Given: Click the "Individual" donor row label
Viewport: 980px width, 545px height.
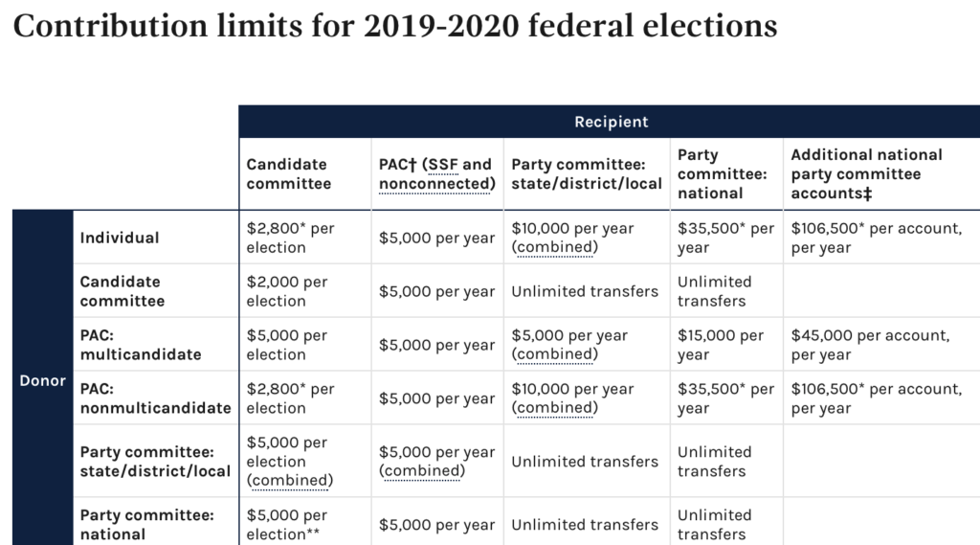Looking at the screenshot, I should 120,238.
